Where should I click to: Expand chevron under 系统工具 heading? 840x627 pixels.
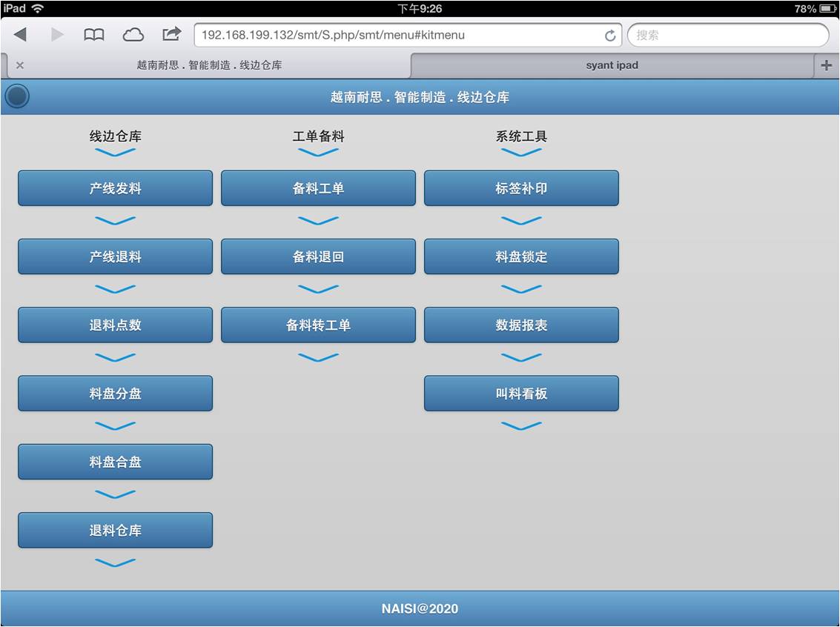tap(521, 153)
